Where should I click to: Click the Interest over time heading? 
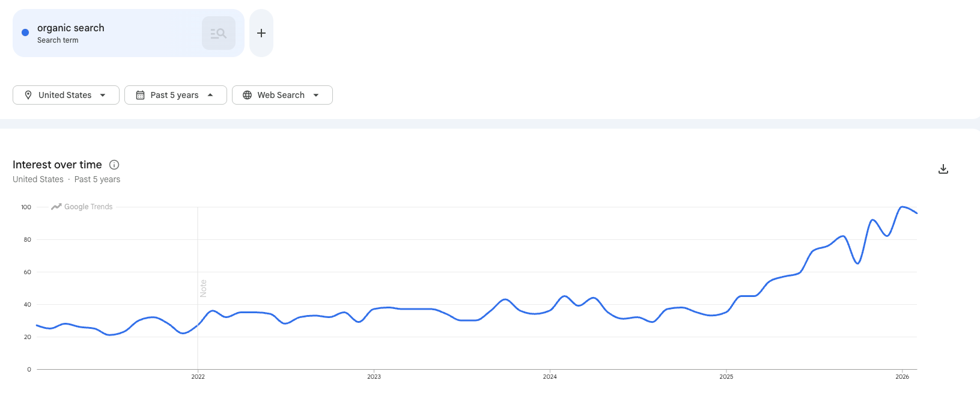[57, 165]
